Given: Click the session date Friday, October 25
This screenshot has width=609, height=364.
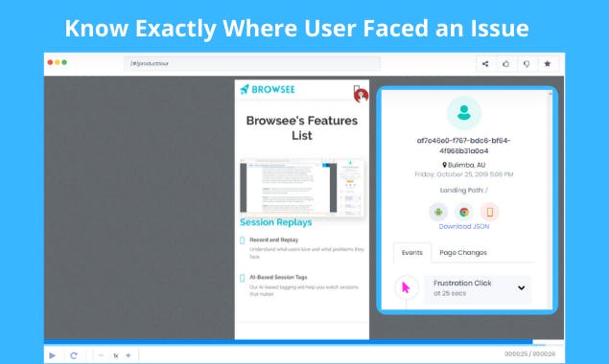Looking at the screenshot, I should [x=464, y=174].
